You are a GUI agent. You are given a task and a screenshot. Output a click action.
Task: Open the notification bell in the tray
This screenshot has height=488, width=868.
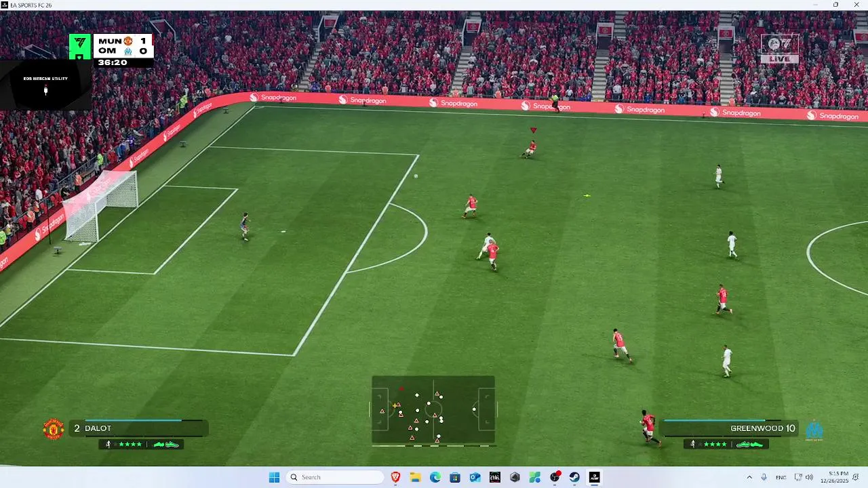(856, 477)
